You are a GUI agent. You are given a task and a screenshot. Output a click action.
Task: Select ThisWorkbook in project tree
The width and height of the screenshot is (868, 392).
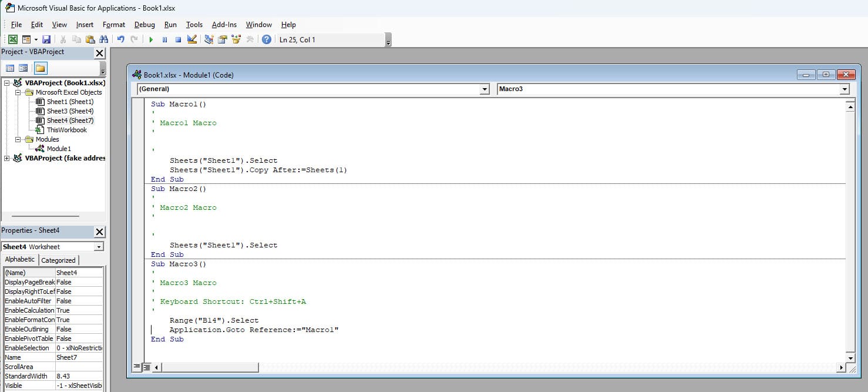point(66,130)
